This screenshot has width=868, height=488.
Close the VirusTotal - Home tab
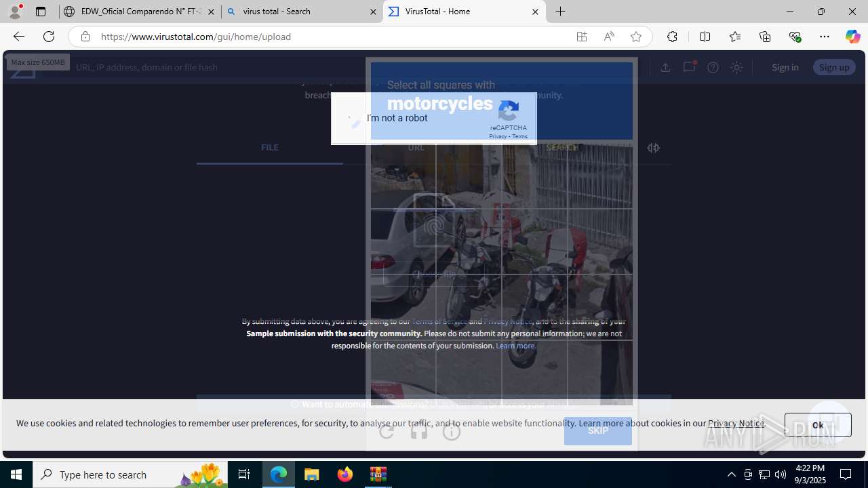[x=535, y=12]
